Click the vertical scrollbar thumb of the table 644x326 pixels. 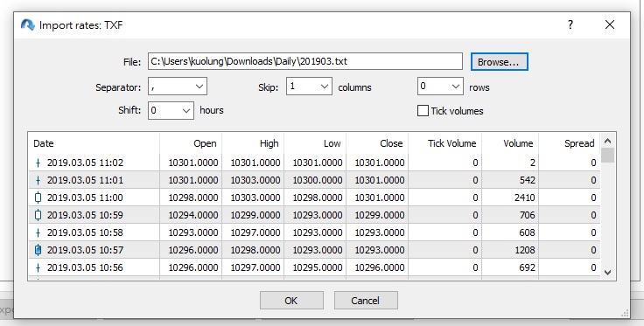pyautogui.click(x=608, y=156)
